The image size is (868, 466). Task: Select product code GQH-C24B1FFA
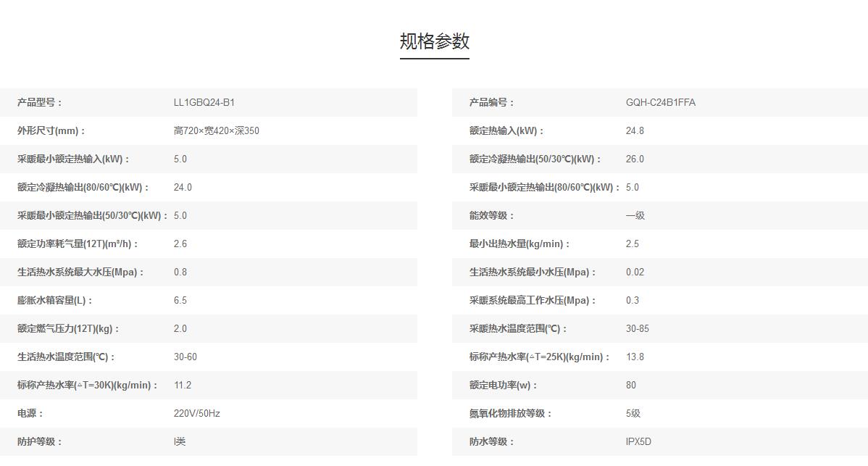tap(660, 102)
